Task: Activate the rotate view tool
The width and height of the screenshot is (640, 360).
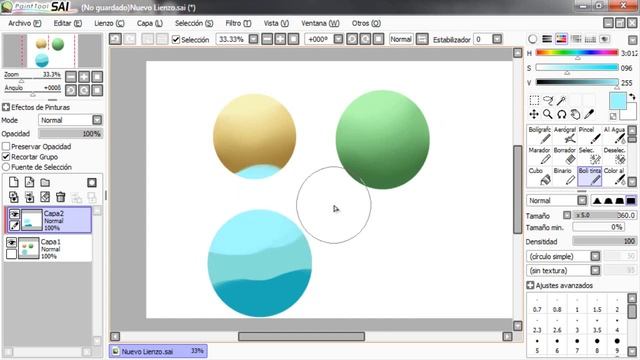Action: 562,114
